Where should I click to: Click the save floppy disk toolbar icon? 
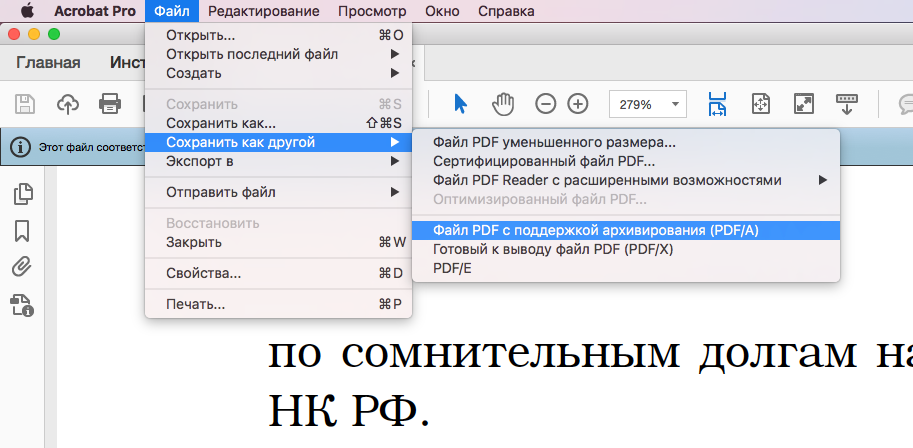24,104
